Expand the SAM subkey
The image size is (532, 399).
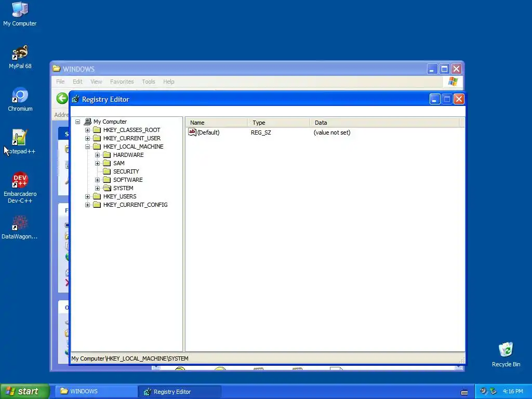pyautogui.click(x=97, y=163)
